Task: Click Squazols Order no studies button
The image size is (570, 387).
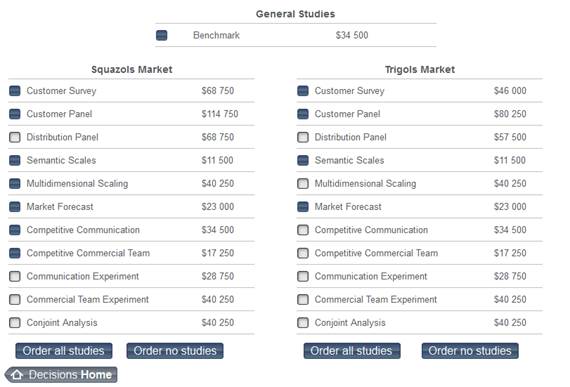Action: pos(175,351)
